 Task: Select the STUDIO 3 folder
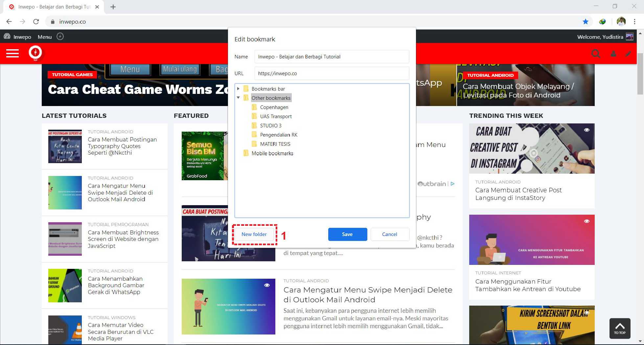(271, 126)
